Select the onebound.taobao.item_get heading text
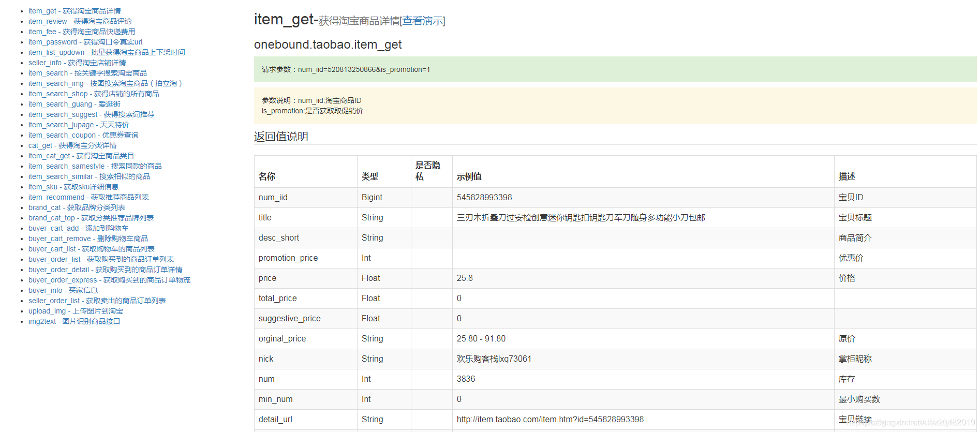Viewport: 980px width, 432px height. [x=328, y=44]
